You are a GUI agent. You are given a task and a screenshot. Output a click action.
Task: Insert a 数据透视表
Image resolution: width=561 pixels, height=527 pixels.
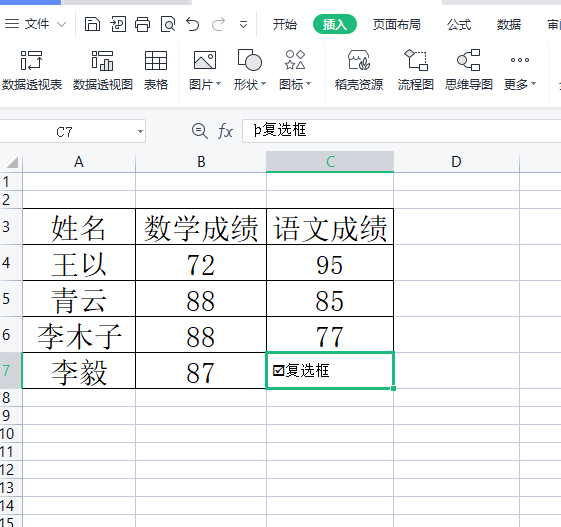[x=32, y=70]
